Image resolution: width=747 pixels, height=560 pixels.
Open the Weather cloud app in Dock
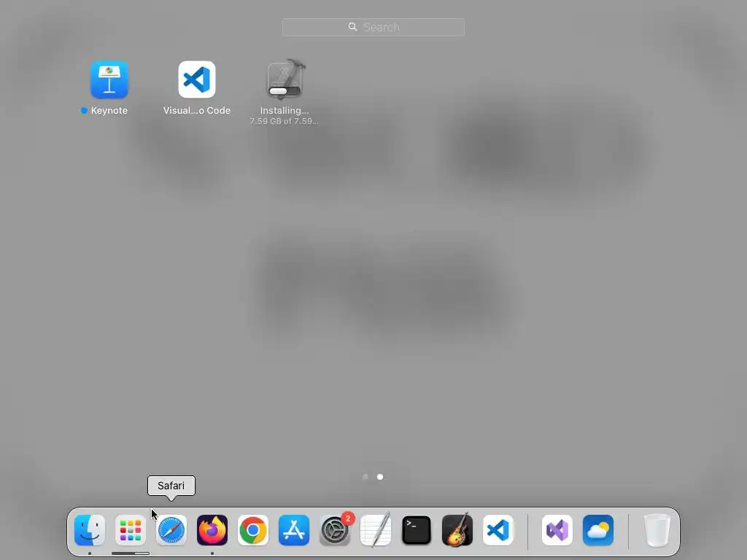coord(598,530)
